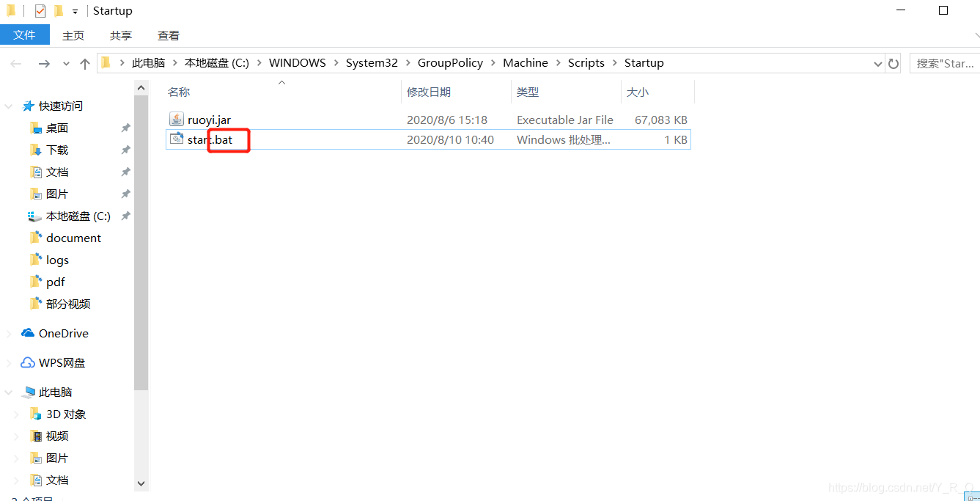The width and height of the screenshot is (980, 501).
Task: Collapse the 快速访问 tree section
Action: (x=9, y=106)
